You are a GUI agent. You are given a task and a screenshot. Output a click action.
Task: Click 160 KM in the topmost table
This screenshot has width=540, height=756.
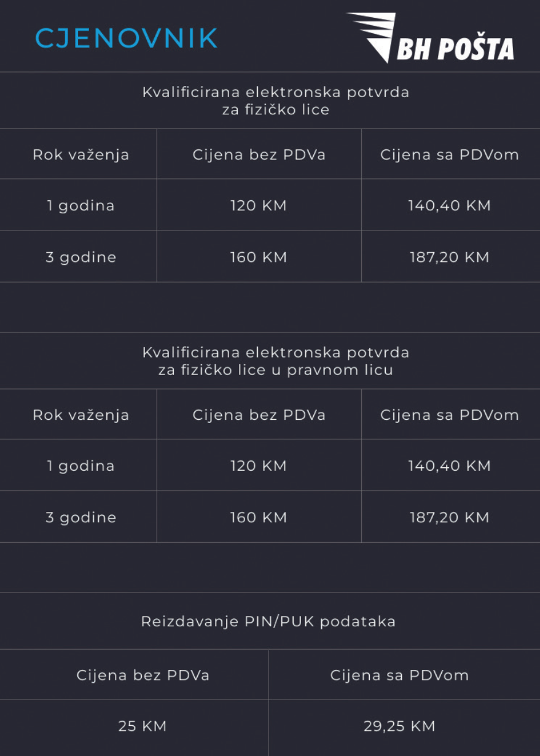(259, 257)
